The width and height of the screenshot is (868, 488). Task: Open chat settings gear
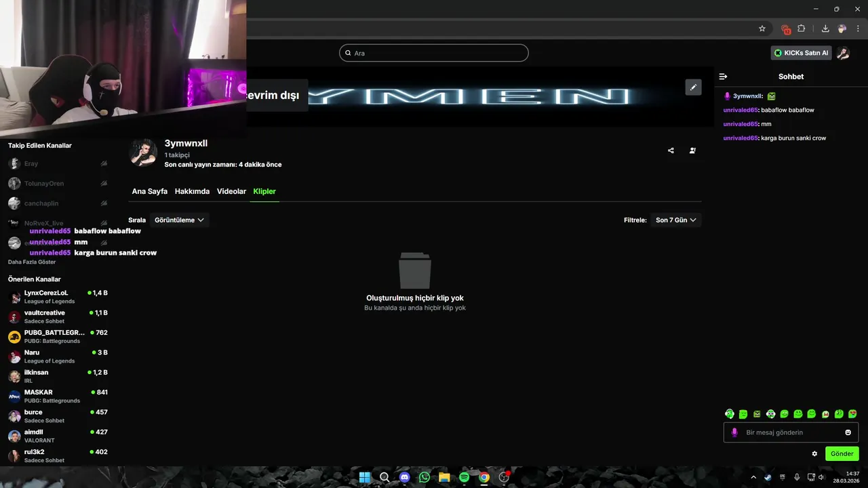(814, 453)
